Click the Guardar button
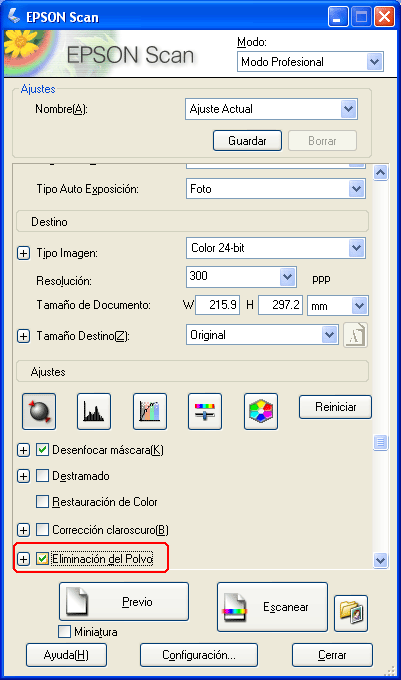The width and height of the screenshot is (401, 680). [x=247, y=141]
